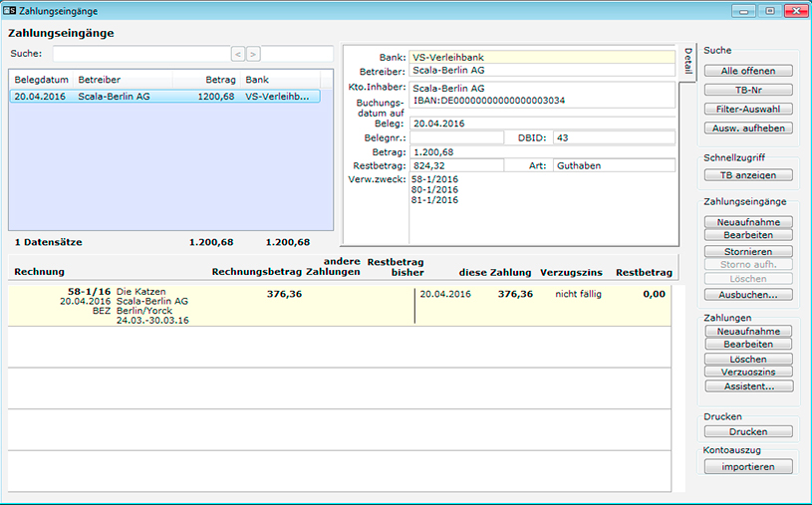Clear selection with Ausw. aufheben
812x505 pixels.
pyautogui.click(x=747, y=128)
